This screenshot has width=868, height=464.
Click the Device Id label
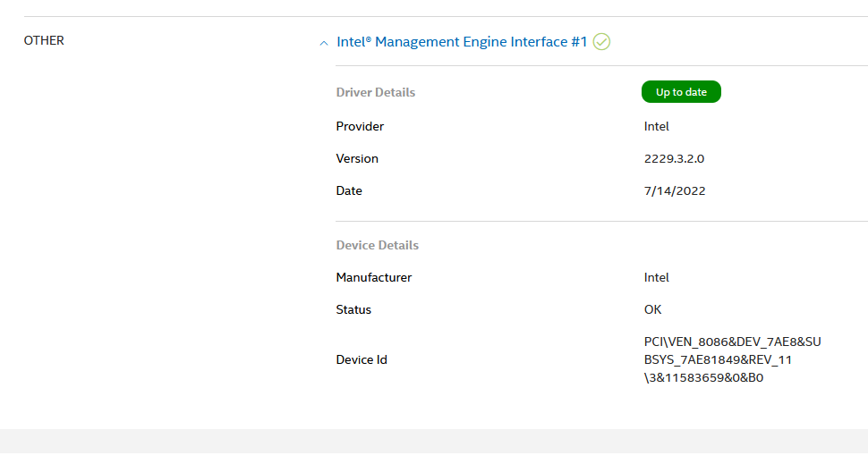[x=362, y=360]
